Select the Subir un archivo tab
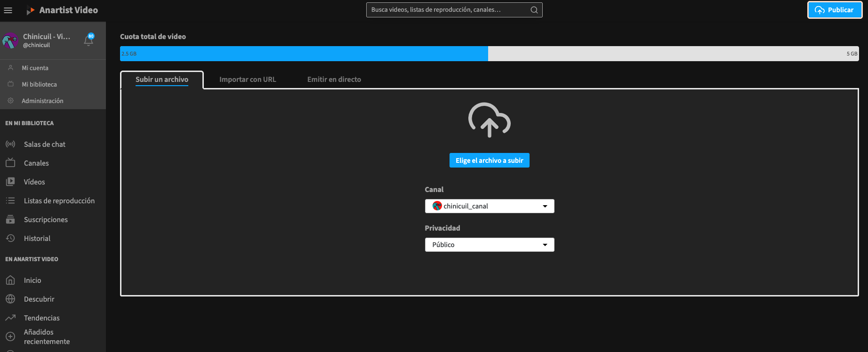This screenshot has height=352, width=868. pos(162,80)
